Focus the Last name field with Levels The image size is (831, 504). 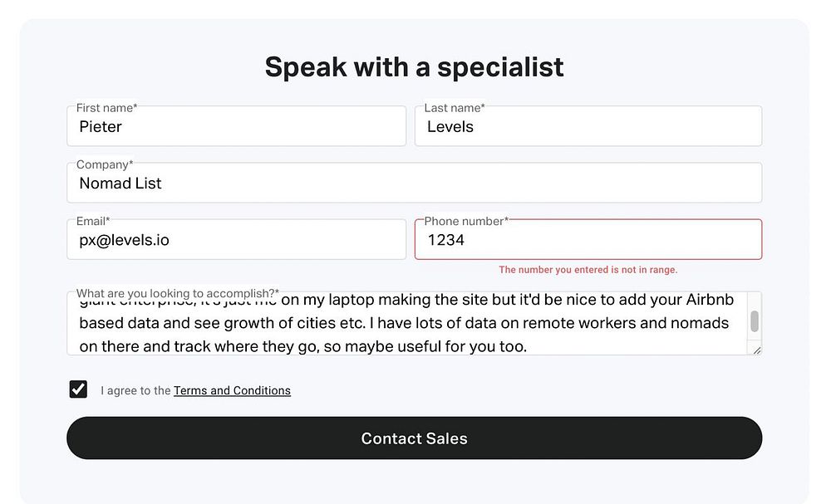pyautogui.click(x=588, y=128)
